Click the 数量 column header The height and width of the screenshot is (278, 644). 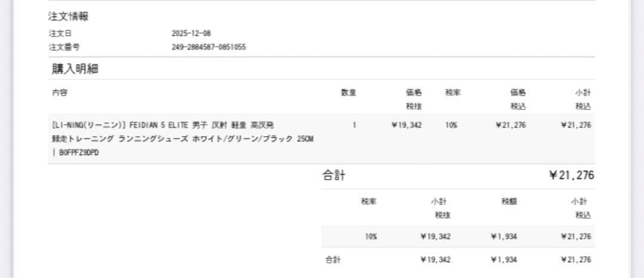pyautogui.click(x=348, y=92)
